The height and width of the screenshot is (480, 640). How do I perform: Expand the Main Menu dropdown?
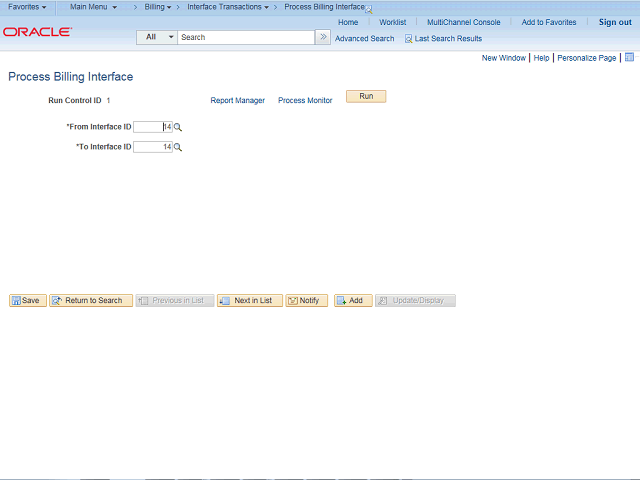pos(93,7)
